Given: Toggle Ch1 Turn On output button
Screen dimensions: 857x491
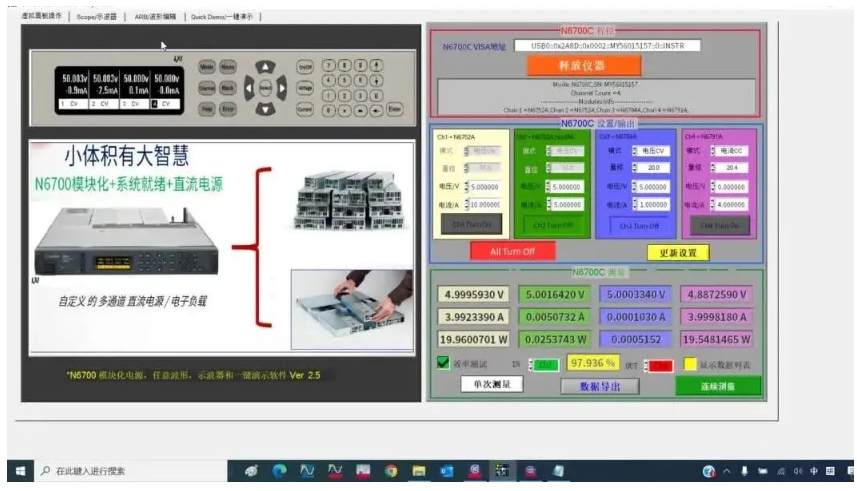Looking at the screenshot, I should pyautogui.click(x=471, y=224).
